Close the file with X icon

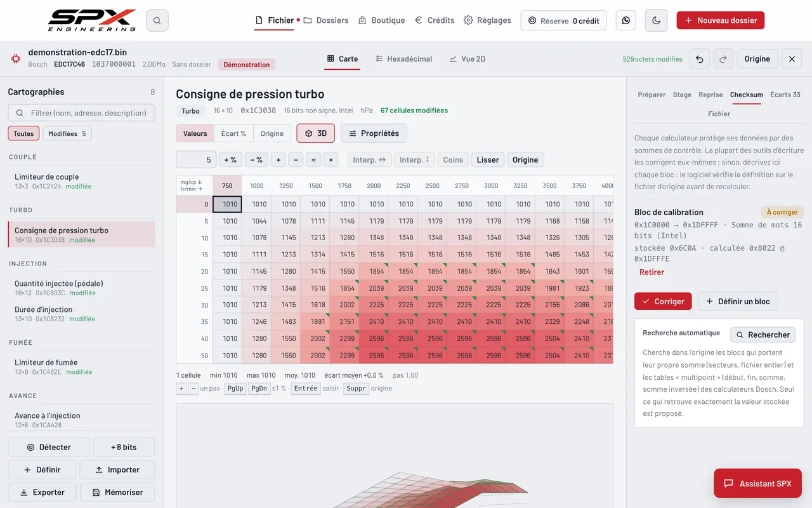[x=792, y=59]
